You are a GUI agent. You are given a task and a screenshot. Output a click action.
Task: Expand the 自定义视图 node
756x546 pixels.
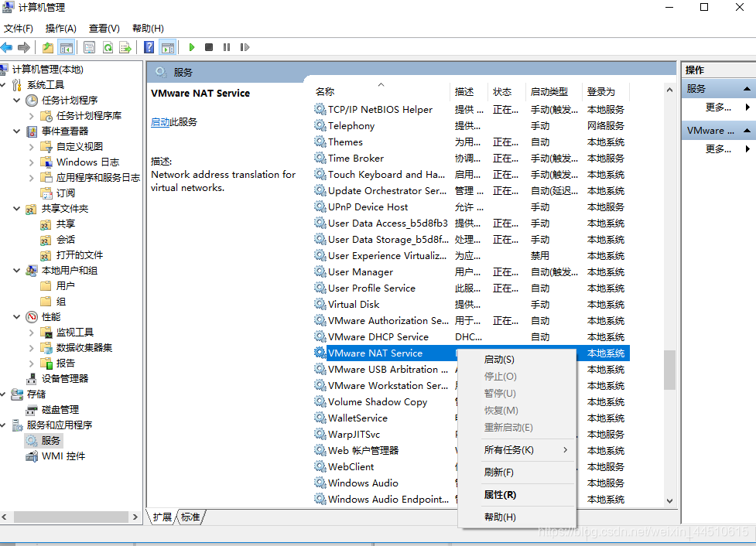pos(32,146)
